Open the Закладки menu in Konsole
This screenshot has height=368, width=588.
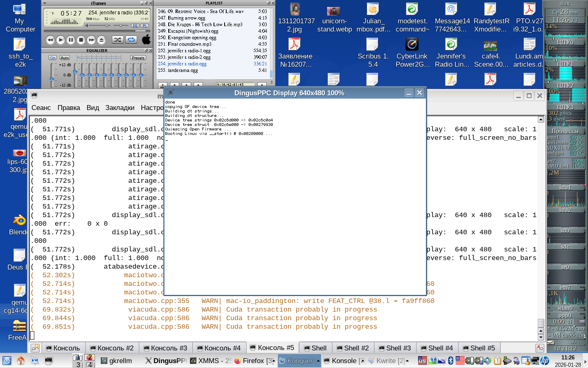coord(120,108)
